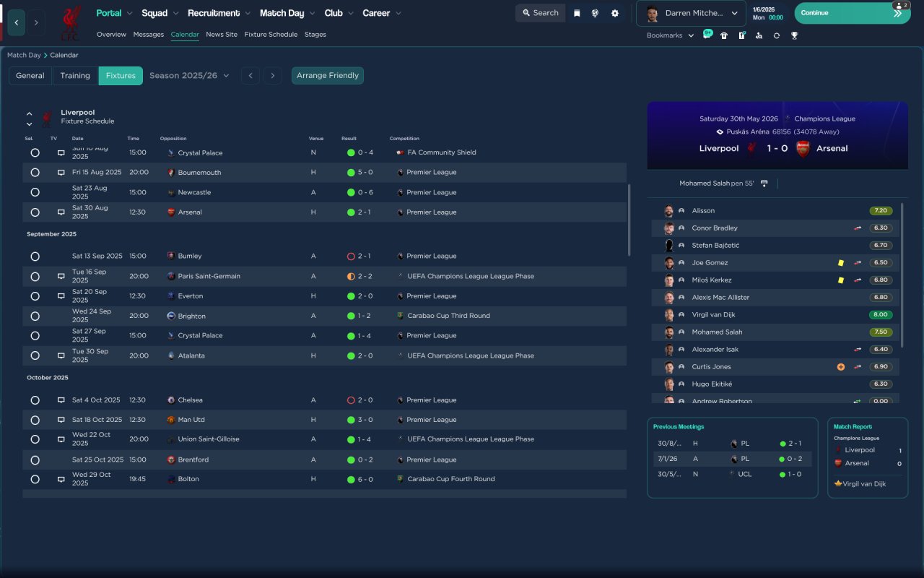The height and width of the screenshot is (578, 924).
Task: Click Curtis Jones's orange injury icon
Action: [840, 367]
